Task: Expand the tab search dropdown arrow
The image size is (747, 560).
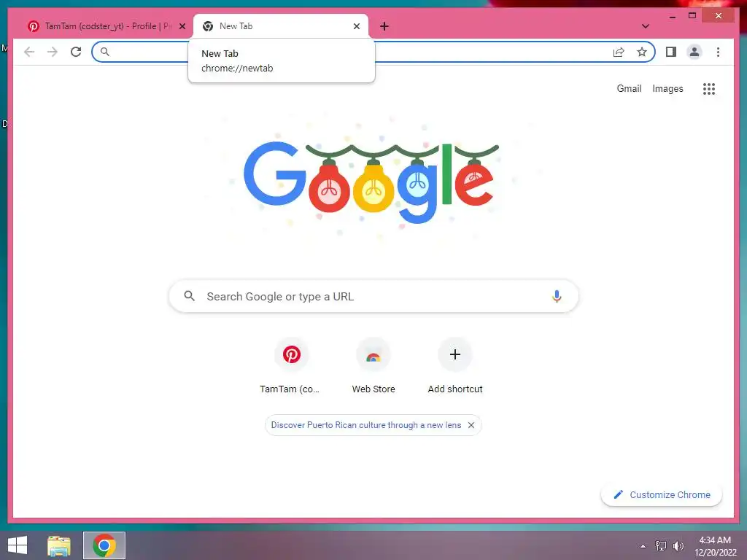Action: tap(645, 26)
